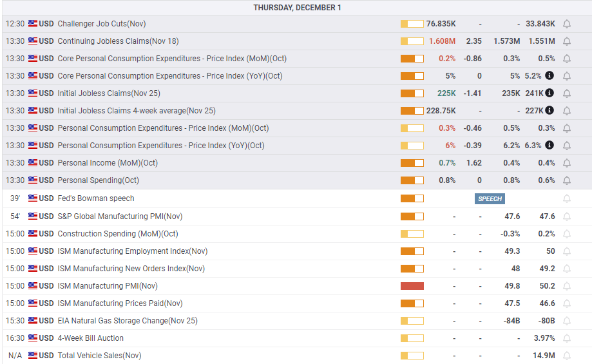Click the info icon next to 5.2% previous value
This screenshot has width=592, height=364.
(x=549, y=76)
